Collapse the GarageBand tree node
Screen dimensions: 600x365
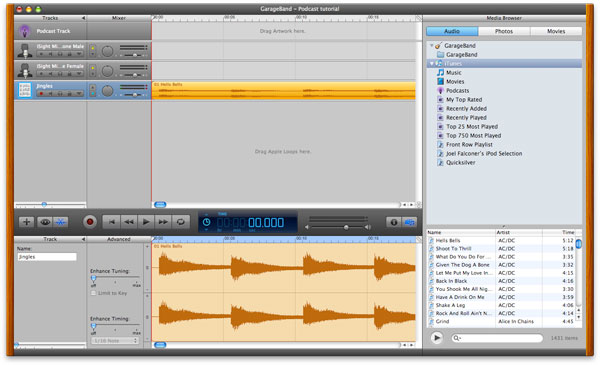(x=432, y=46)
